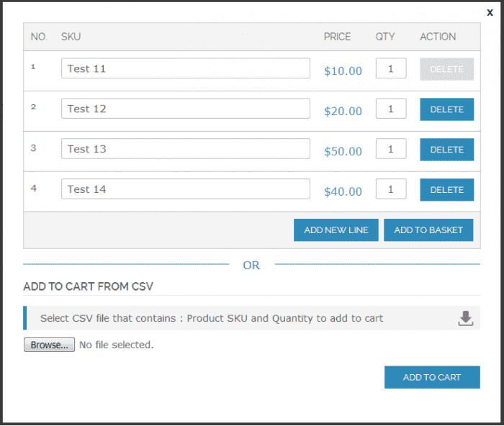Focus the SKU field containing Test 14
504x426 pixels.
coord(185,189)
